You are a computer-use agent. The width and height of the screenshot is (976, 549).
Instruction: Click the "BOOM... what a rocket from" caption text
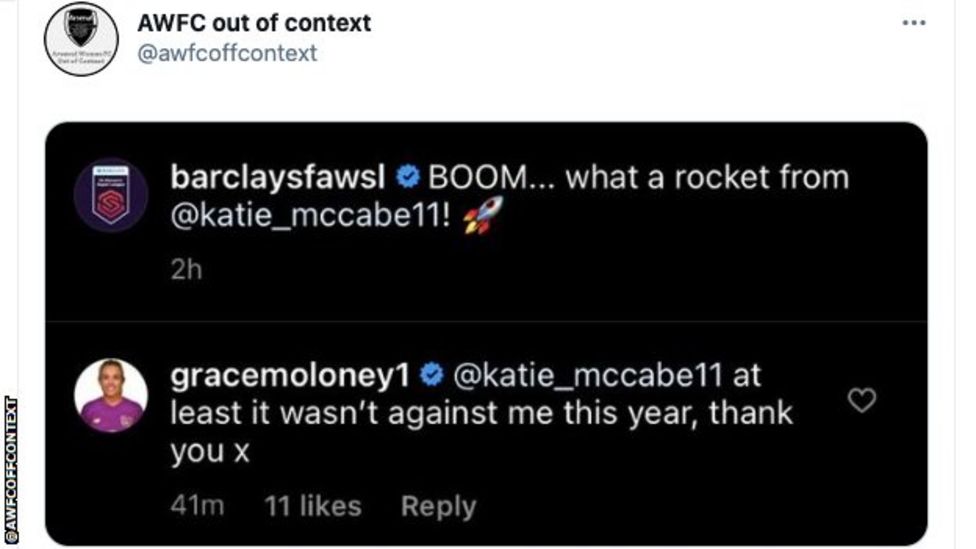[x=638, y=178]
